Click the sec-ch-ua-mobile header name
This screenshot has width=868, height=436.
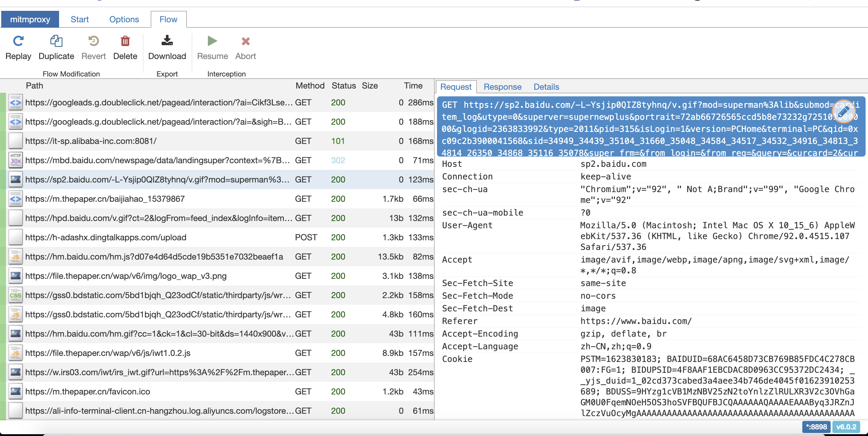click(x=483, y=213)
